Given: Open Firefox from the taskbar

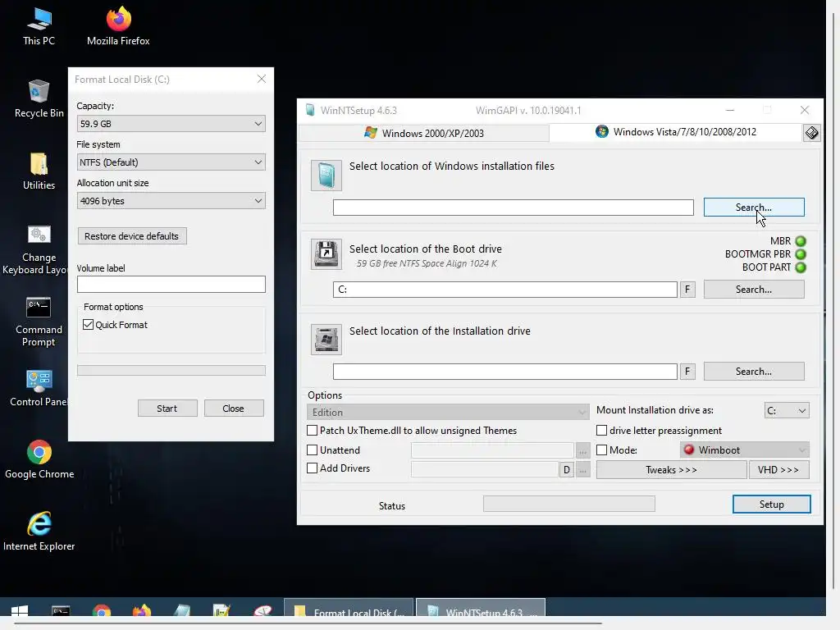Looking at the screenshot, I should point(141,612).
